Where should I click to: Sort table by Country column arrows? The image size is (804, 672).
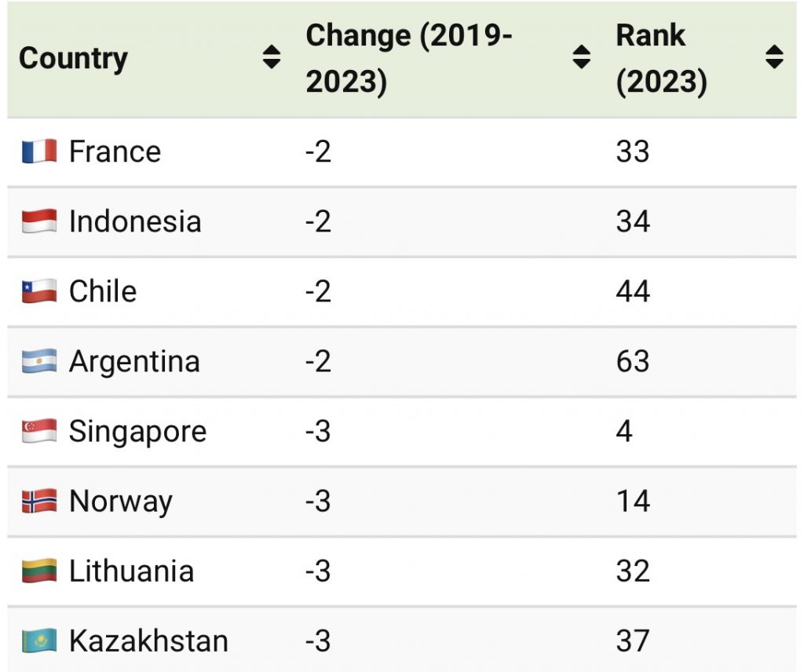(x=272, y=57)
